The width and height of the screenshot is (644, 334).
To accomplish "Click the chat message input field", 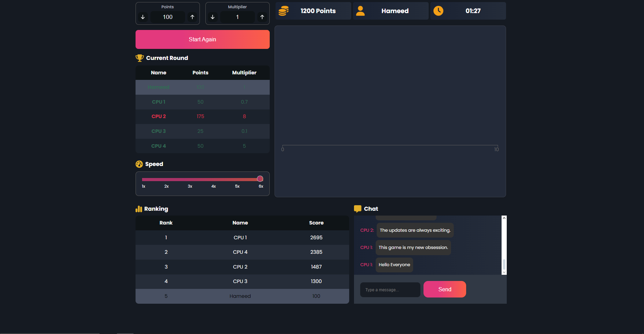I will tap(390, 290).
